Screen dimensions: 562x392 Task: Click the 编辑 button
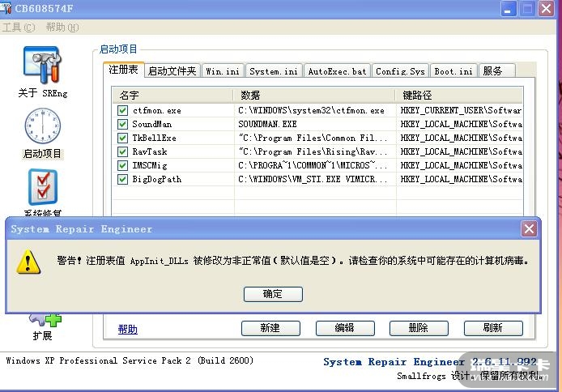click(x=345, y=328)
